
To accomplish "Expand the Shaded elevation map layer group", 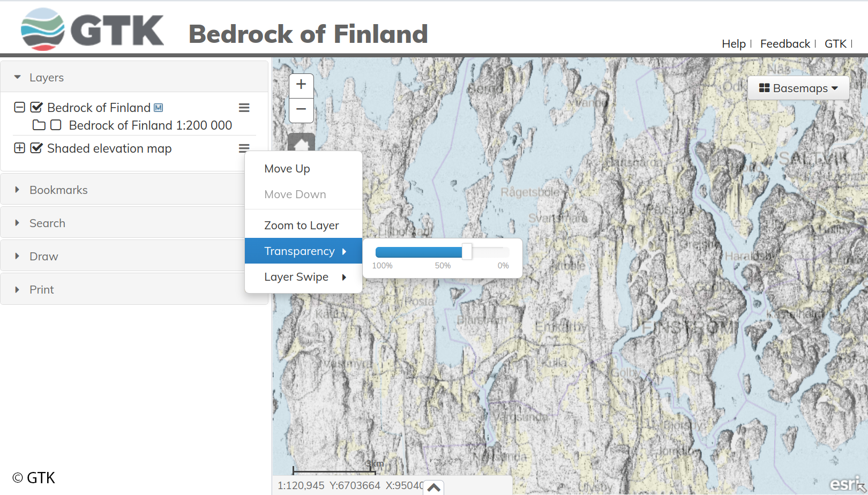I will [x=19, y=148].
